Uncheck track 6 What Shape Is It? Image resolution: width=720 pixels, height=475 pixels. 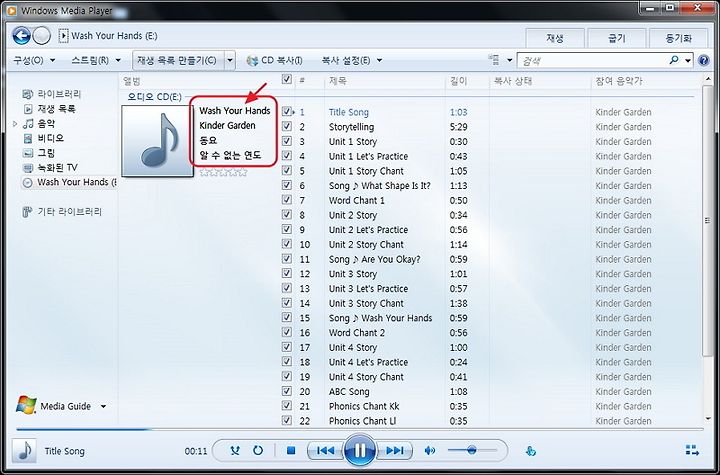[x=287, y=185]
